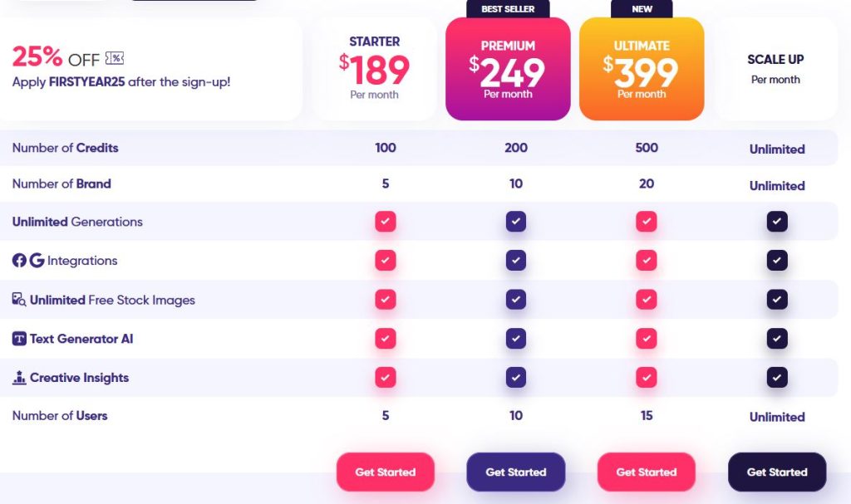The height and width of the screenshot is (504, 851).
Task: Click Starter checkmark for Unlimited Generations
Action: (x=386, y=222)
